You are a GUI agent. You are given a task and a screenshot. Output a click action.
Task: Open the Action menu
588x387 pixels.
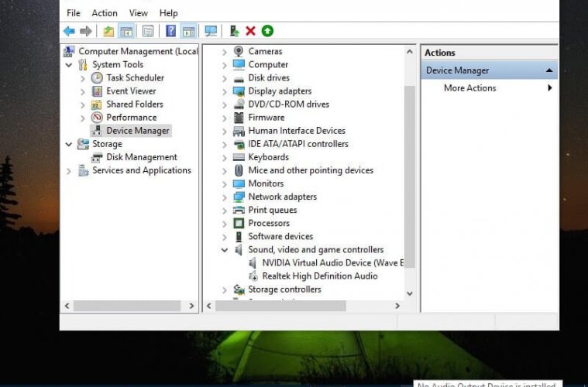pos(105,13)
